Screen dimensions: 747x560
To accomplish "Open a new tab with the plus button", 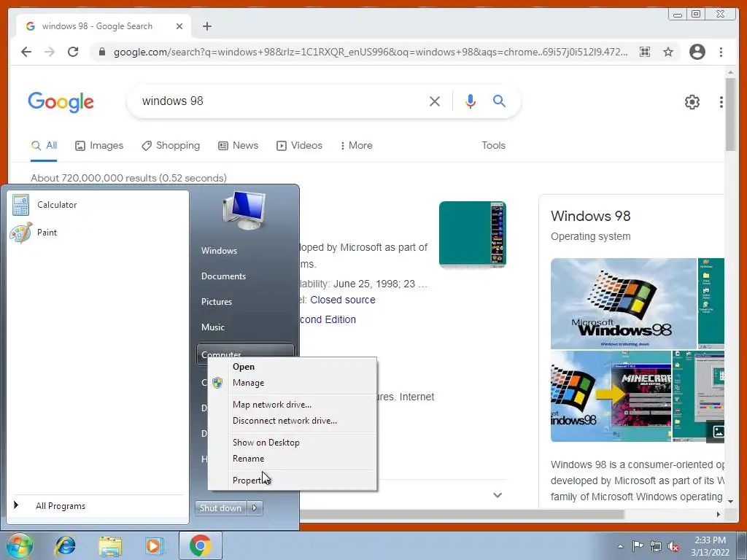I will 206,26.
